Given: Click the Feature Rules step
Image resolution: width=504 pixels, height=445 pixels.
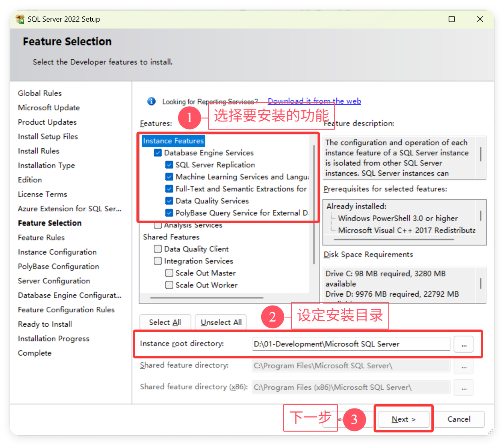Looking at the screenshot, I should coord(41,237).
